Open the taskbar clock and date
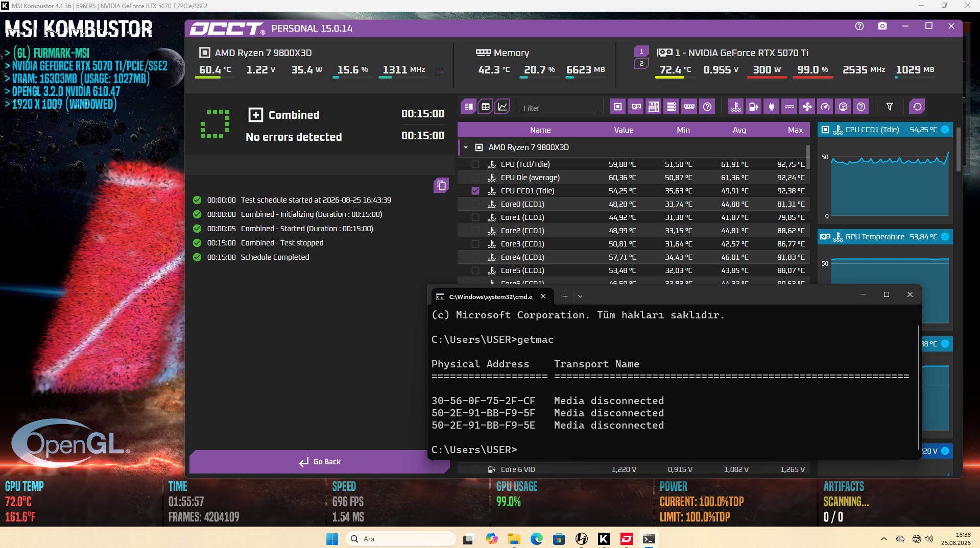The width and height of the screenshot is (980, 548). pyautogui.click(x=956, y=539)
